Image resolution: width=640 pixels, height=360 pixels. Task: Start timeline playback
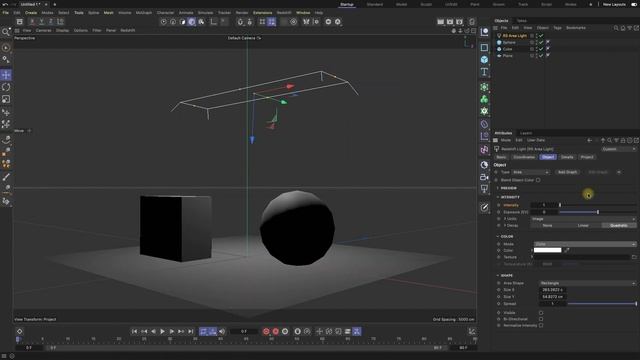click(x=162, y=331)
